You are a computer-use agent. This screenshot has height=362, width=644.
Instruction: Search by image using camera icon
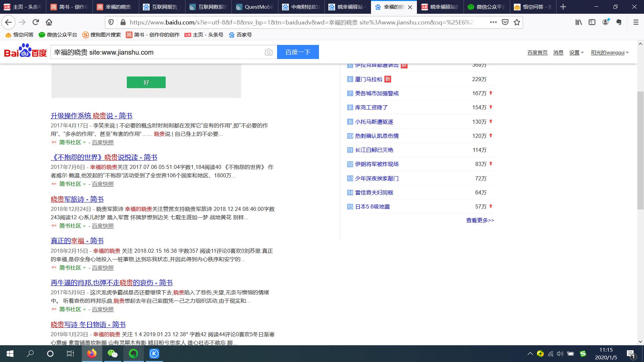click(x=268, y=52)
